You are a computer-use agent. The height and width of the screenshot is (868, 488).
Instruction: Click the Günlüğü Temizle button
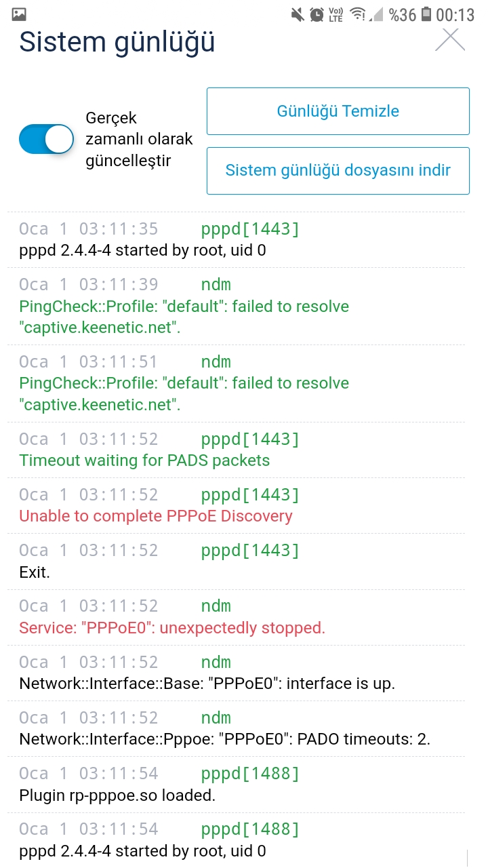[338, 111]
